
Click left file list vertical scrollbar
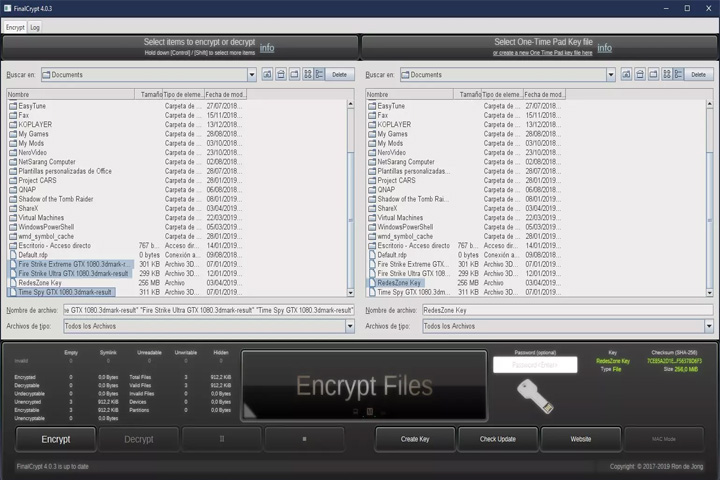pos(350,198)
